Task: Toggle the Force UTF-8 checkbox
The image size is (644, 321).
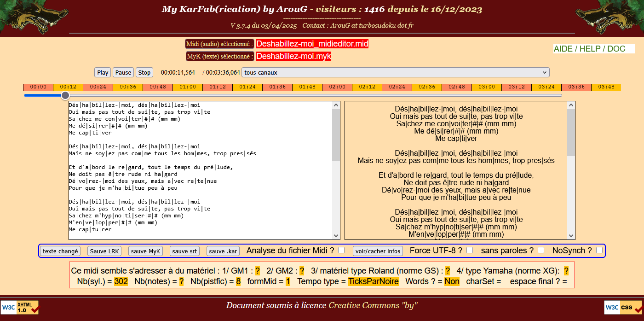Action: (470, 250)
